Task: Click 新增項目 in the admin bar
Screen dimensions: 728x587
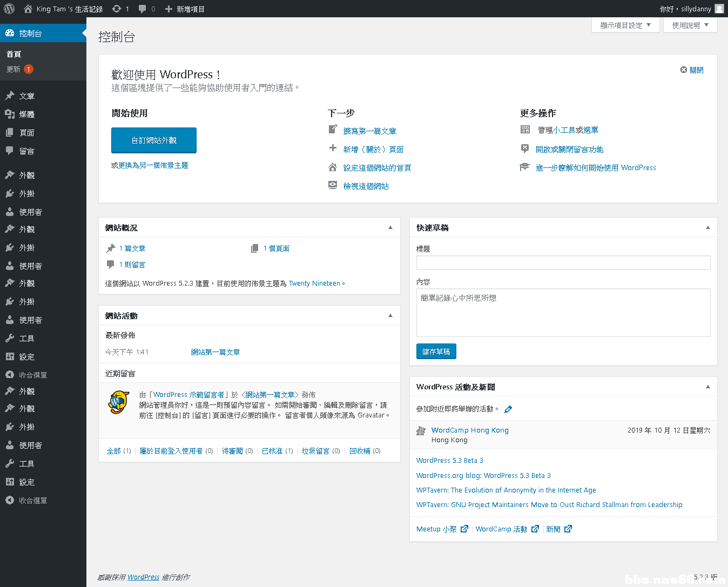Action: (185, 9)
